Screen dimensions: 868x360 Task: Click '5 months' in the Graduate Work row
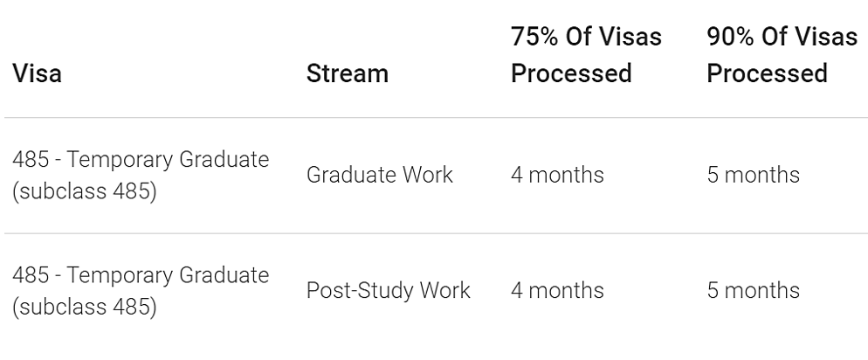click(x=753, y=175)
